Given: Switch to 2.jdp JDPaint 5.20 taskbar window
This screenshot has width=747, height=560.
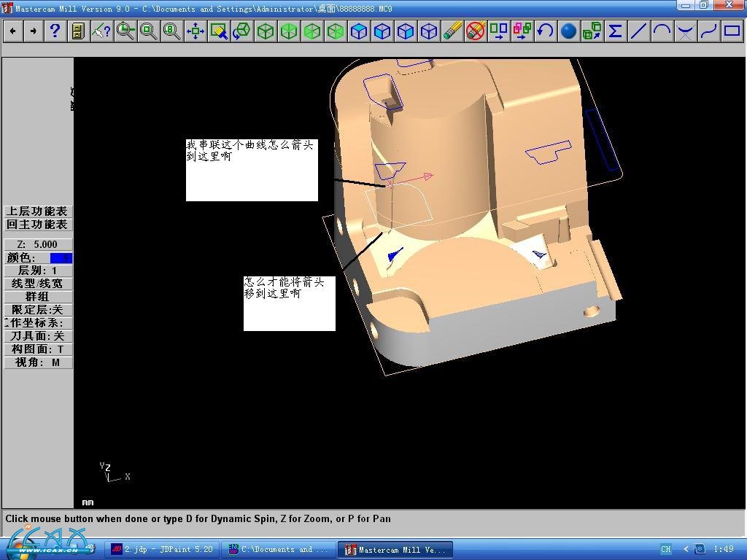Looking at the screenshot, I should click(x=161, y=550).
